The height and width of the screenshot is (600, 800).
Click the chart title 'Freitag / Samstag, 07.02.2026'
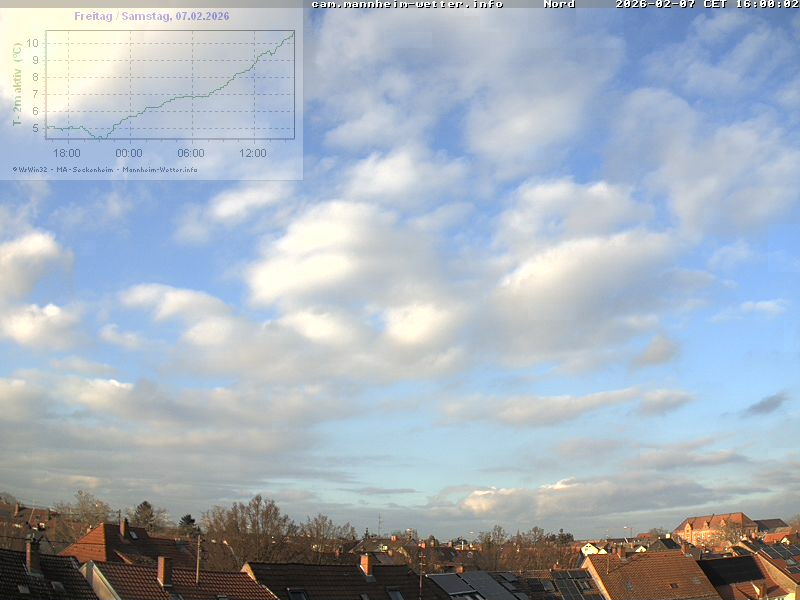[151, 16]
